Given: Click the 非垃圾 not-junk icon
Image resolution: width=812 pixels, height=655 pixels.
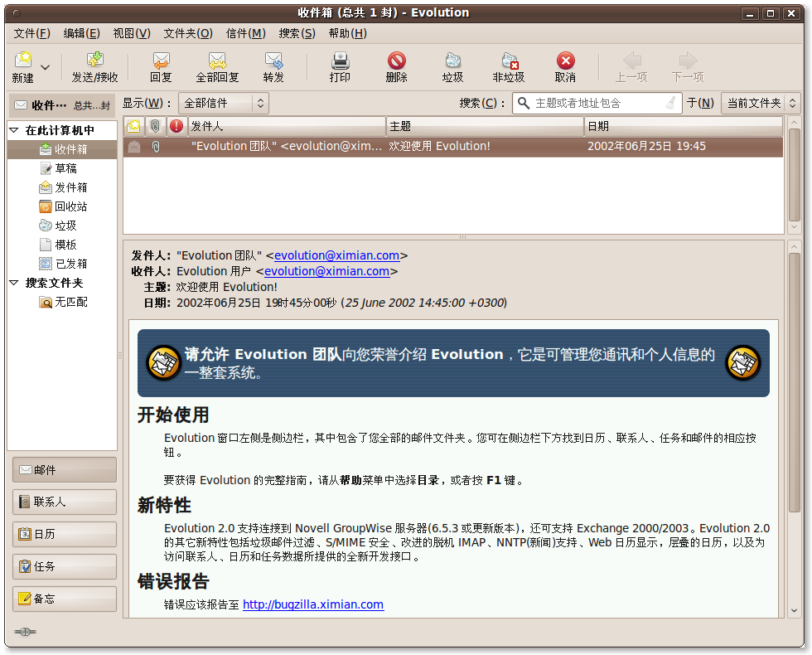Looking at the screenshot, I should click(x=509, y=60).
